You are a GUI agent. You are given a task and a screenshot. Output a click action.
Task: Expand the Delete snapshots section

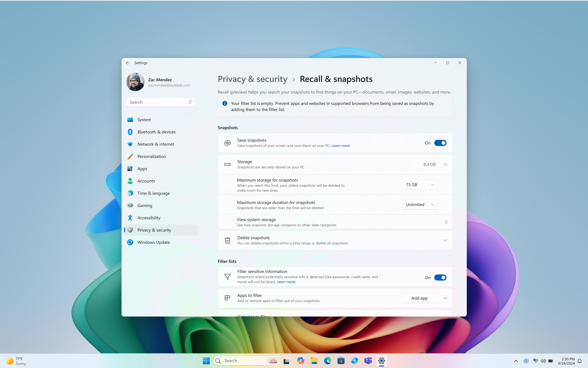tap(445, 240)
